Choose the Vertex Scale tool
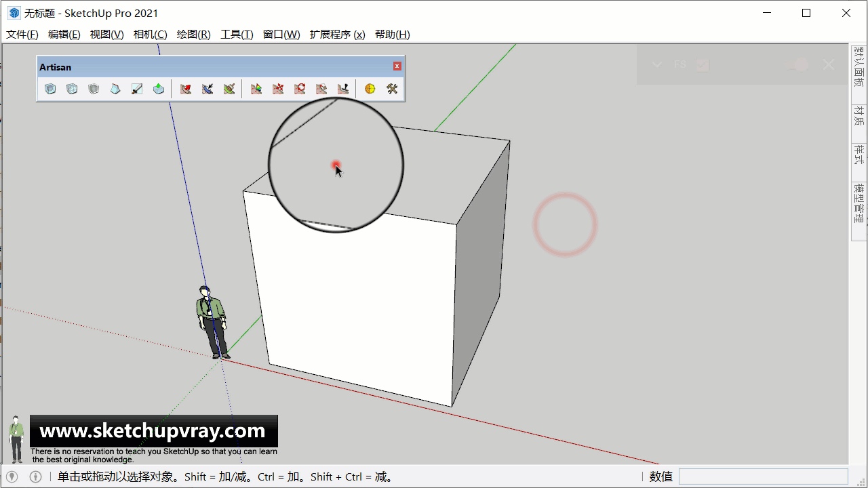The width and height of the screenshot is (868, 488). click(321, 89)
